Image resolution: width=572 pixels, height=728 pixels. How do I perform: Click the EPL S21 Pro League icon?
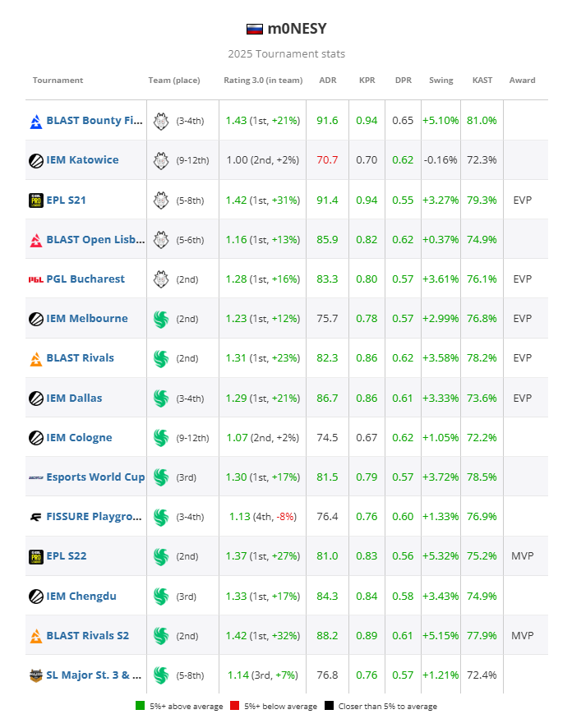click(x=36, y=200)
